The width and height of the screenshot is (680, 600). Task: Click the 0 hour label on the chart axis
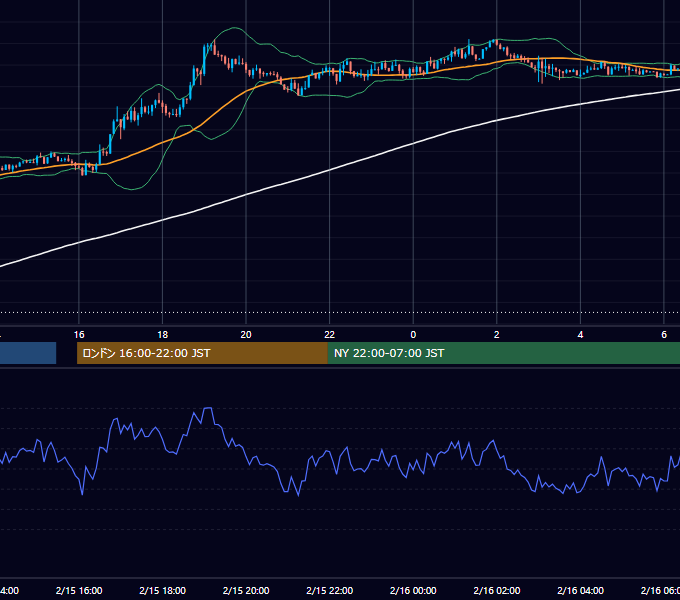[413, 335]
